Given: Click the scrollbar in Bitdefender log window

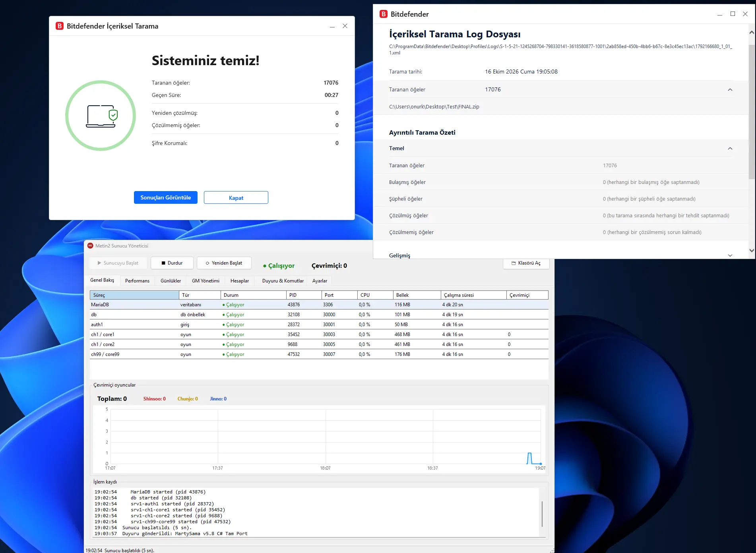Looking at the screenshot, I should point(751,111).
